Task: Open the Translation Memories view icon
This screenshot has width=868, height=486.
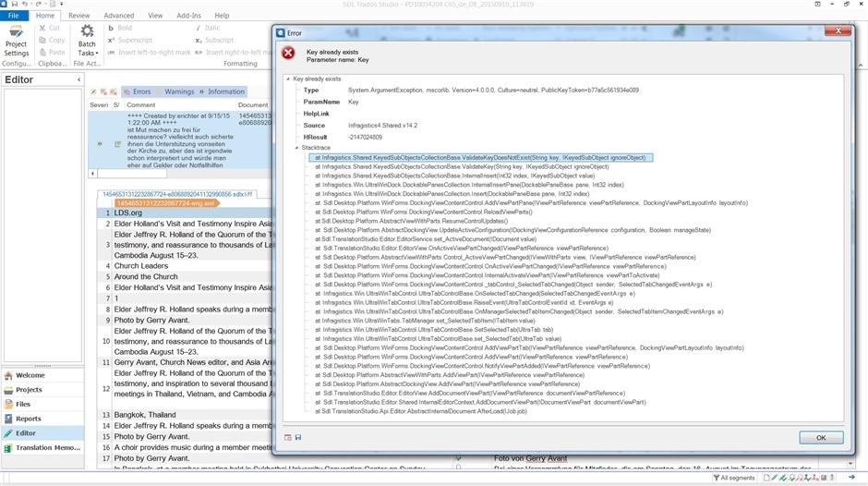Action: pos(9,448)
